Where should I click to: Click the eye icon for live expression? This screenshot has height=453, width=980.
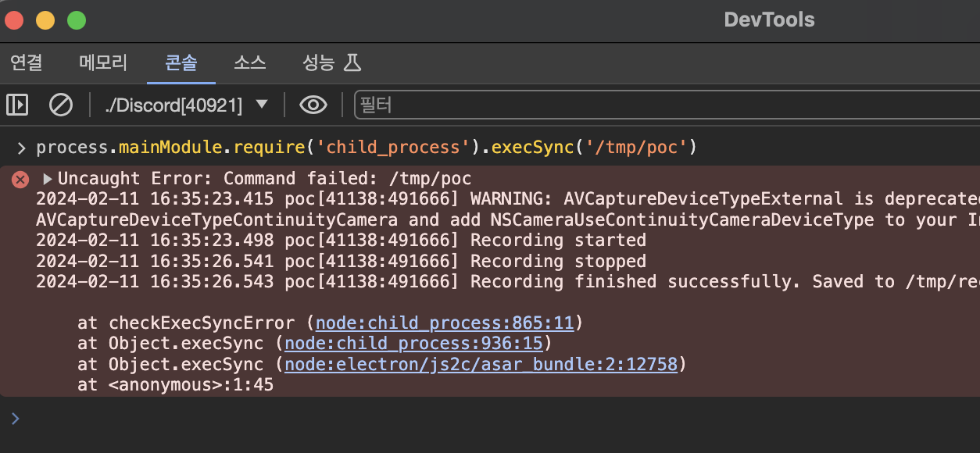click(313, 104)
